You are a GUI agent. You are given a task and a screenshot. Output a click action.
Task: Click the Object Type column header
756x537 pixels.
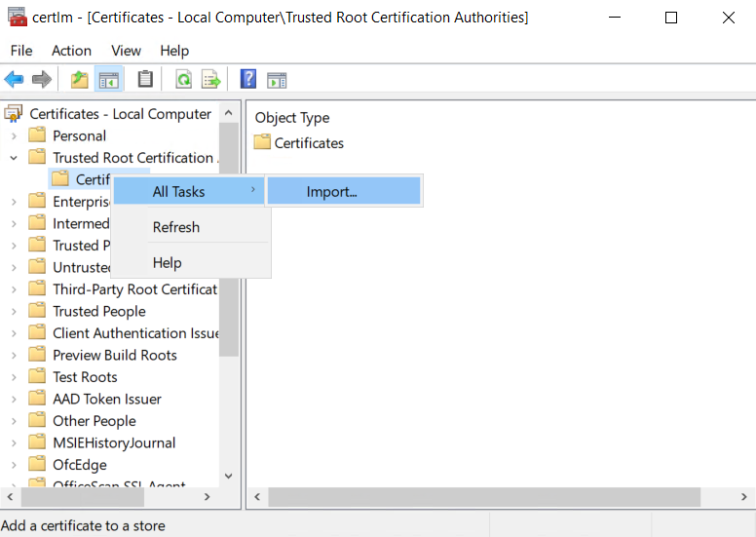[x=292, y=117]
